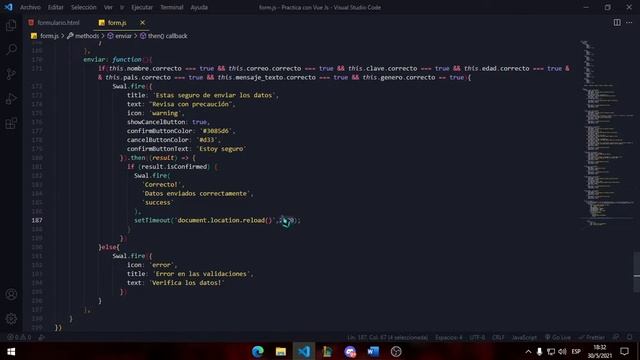Click the setTimeout line of code

(x=217, y=220)
